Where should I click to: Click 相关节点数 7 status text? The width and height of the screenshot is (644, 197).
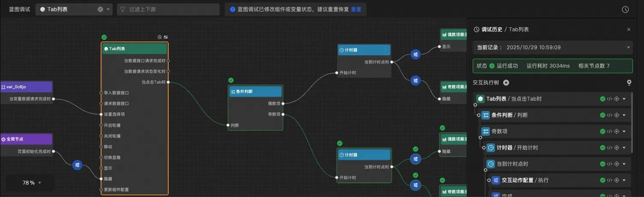[594, 66]
